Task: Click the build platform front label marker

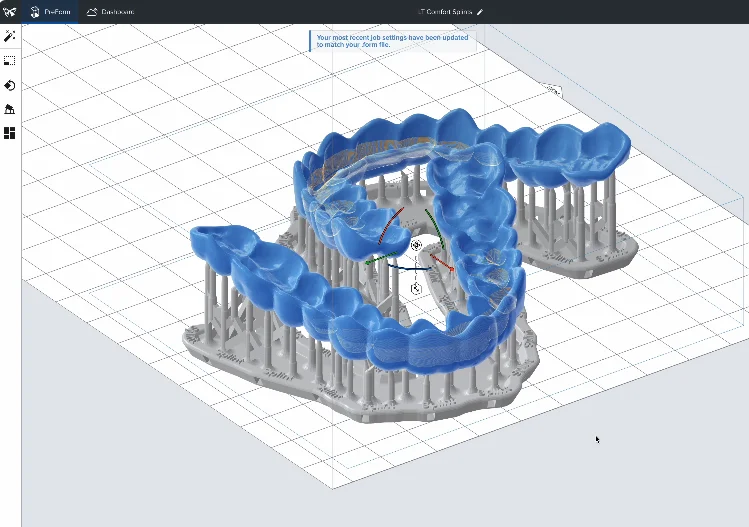Action: pos(553,90)
